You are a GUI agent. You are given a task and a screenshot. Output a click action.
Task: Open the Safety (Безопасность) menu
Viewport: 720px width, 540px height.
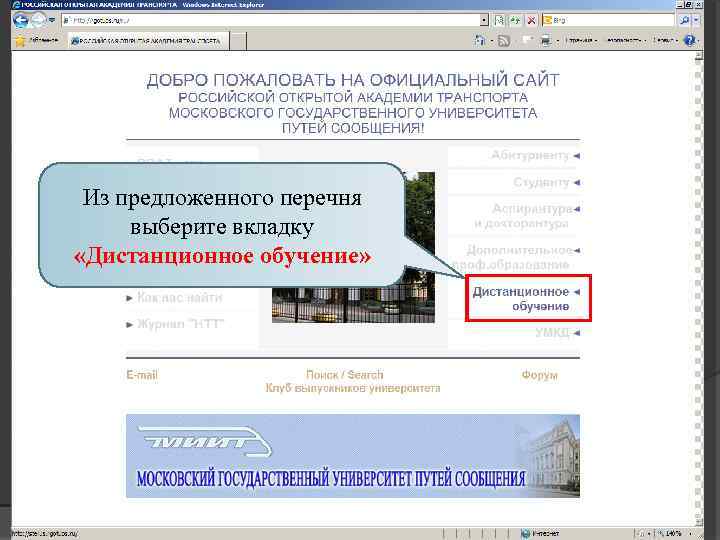click(626, 41)
